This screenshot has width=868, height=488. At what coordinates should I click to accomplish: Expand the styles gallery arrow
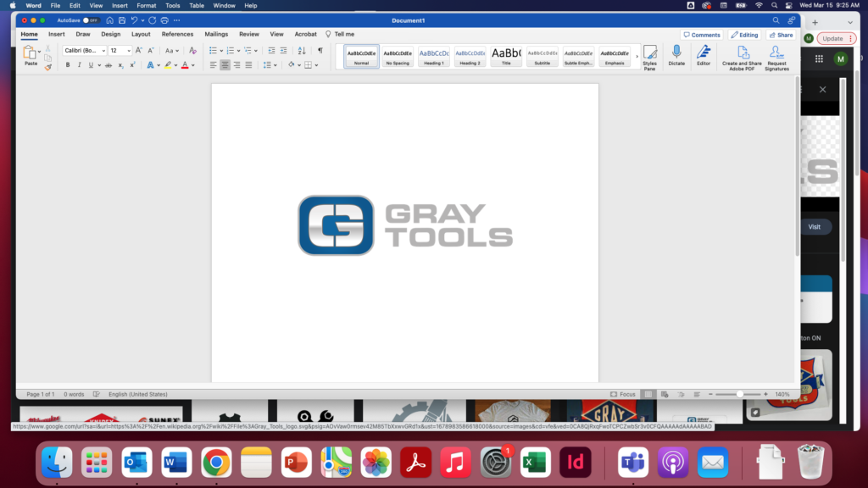pyautogui.click(x=637, y=57)
